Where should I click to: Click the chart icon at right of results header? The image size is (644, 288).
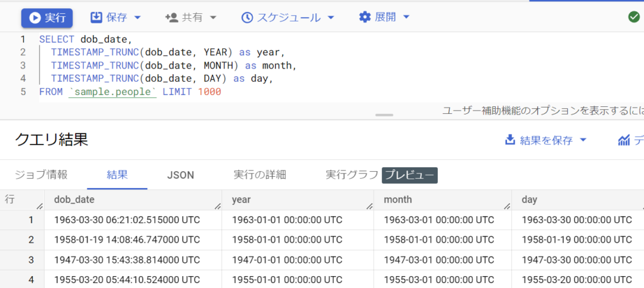(x=624, y=140)
